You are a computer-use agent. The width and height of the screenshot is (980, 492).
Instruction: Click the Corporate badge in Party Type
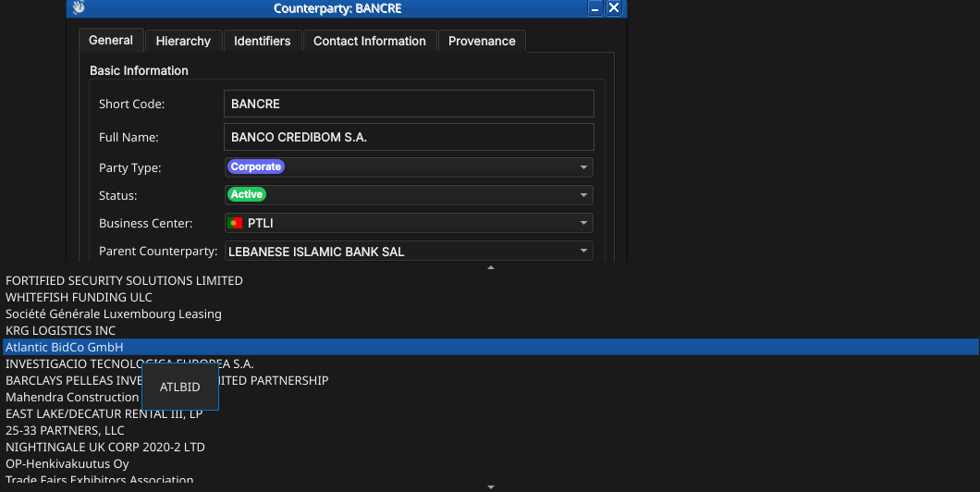(x=255, y=166)
